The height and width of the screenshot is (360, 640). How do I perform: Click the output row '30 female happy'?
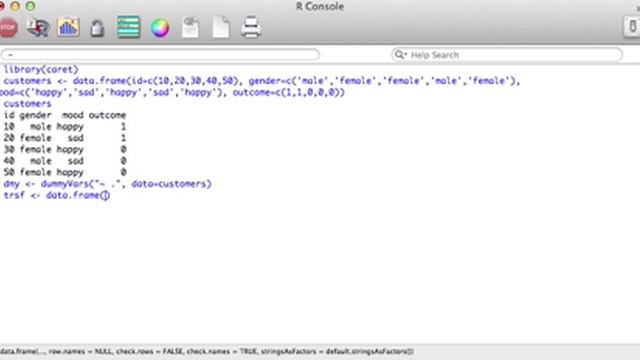[65, 149]
